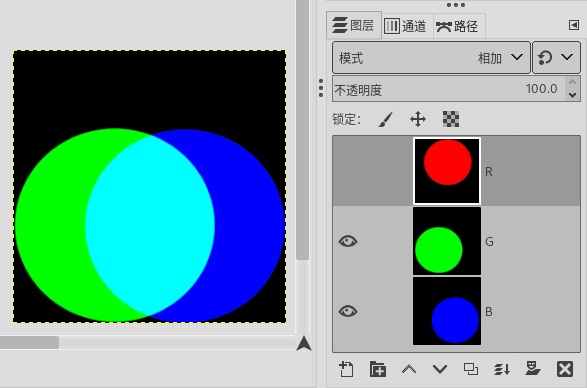Click the canvas navigation arrow icon

[304, 343]
